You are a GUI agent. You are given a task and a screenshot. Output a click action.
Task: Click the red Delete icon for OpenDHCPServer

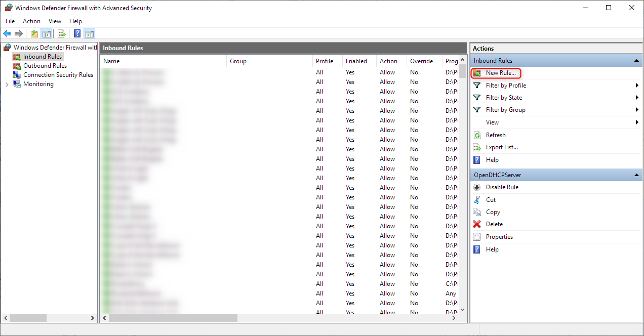(x=476, y=224)
